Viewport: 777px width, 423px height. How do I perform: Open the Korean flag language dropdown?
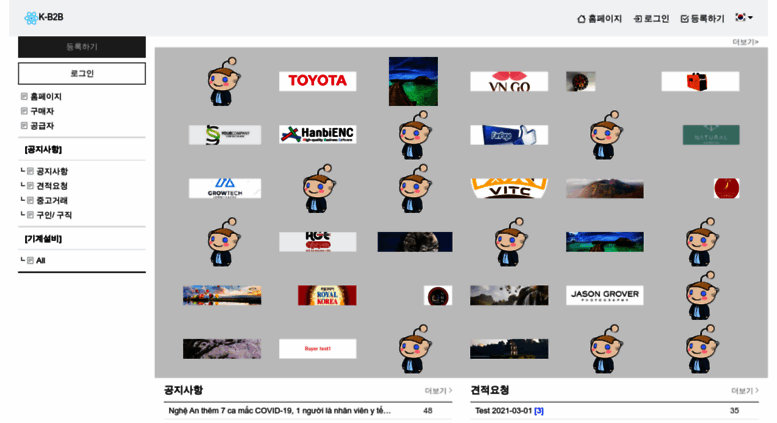tap(744, 17)
